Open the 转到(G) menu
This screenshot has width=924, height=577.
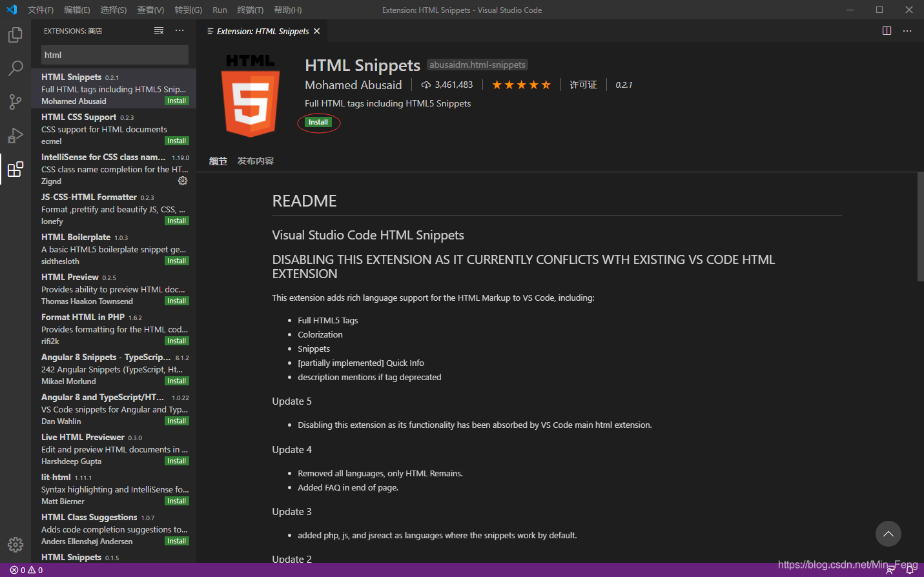tap(188, 10)
